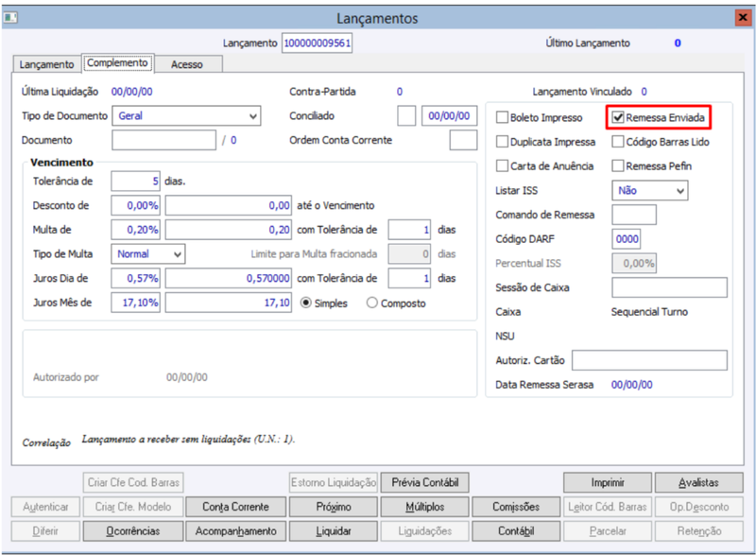756x555 pixels.
Task: Click the Múltiplos button
Action: [424, 507]
